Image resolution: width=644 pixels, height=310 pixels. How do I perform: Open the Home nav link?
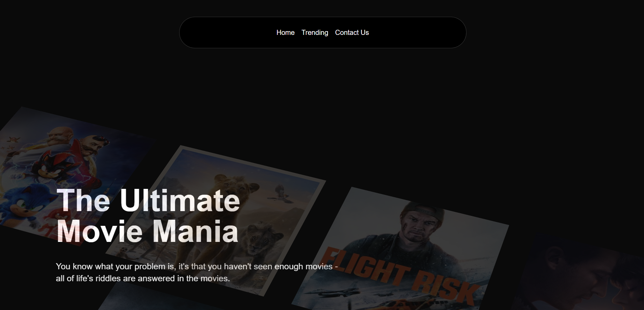point(285,33)
